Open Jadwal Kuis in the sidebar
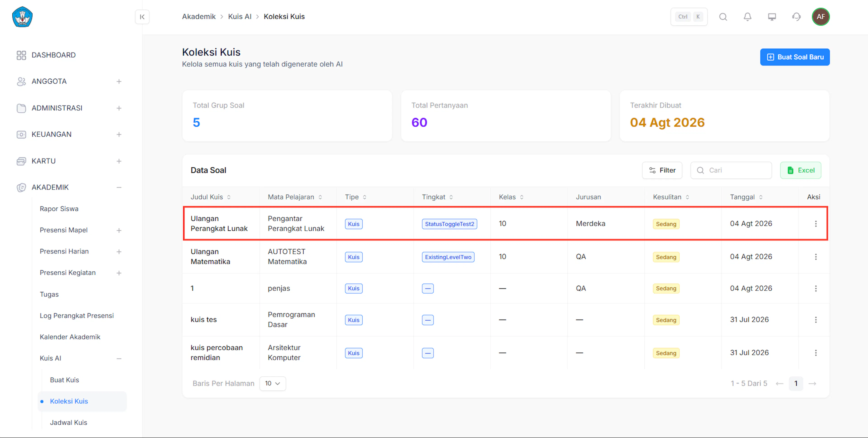The width and height of the screenshot is (868, 438). 68,422
